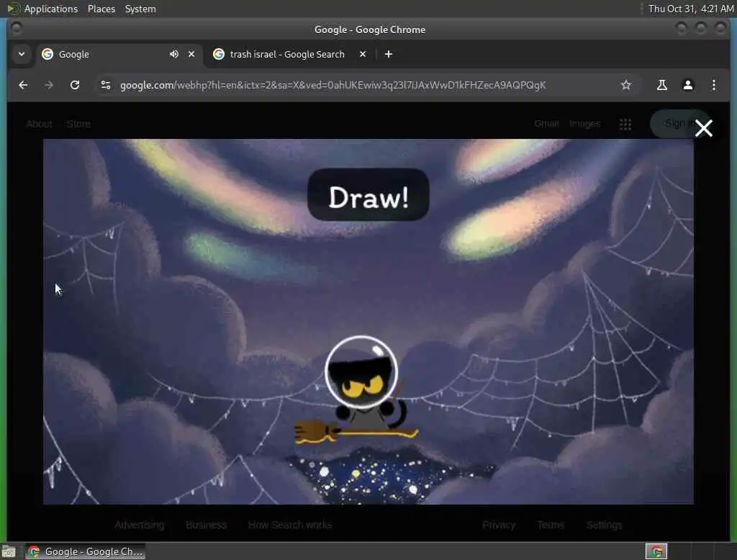Open the profile account icon
This screenshot has width=737, height=560.
click(687, 85)
